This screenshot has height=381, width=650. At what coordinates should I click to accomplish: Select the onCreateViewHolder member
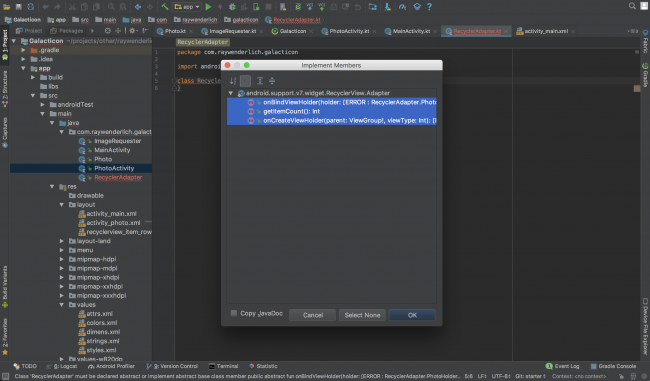[332, 121]
